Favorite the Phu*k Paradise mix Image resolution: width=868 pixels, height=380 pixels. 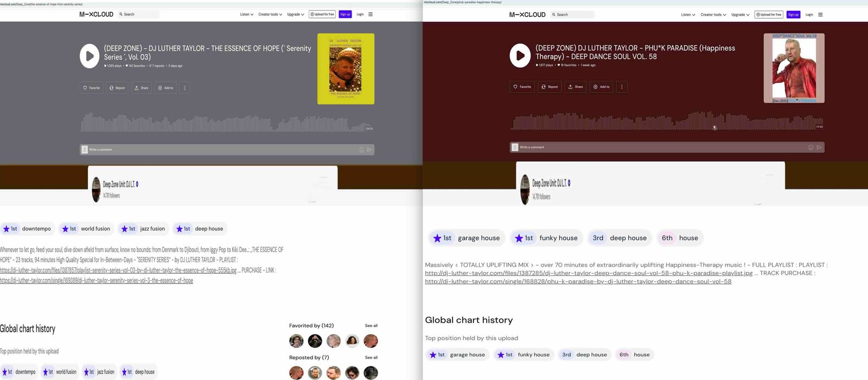[522, 87]
